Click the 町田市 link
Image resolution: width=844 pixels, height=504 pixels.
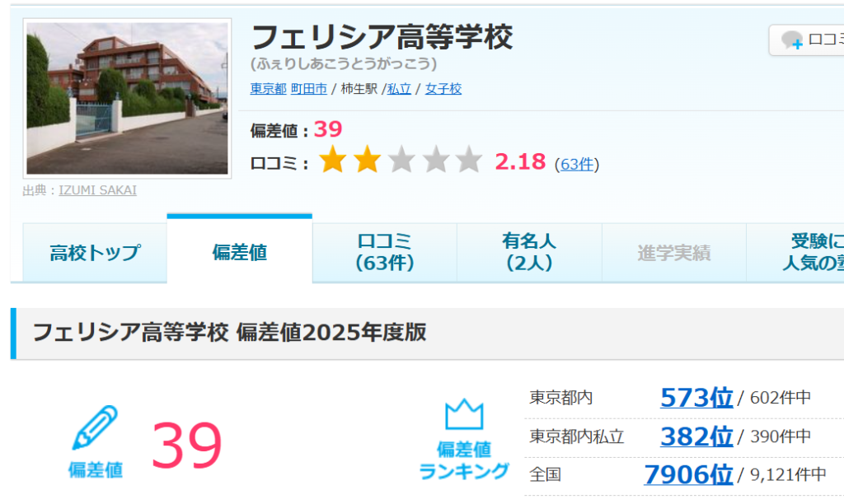point(309,89)
